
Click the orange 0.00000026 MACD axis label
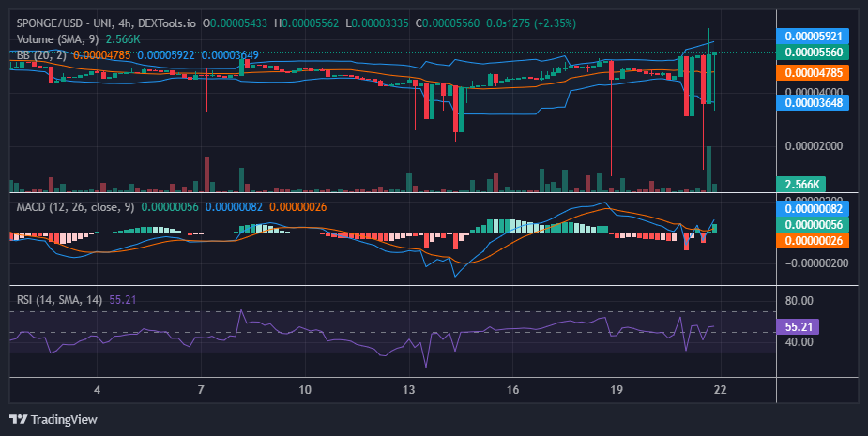click(x=813, y=241)
